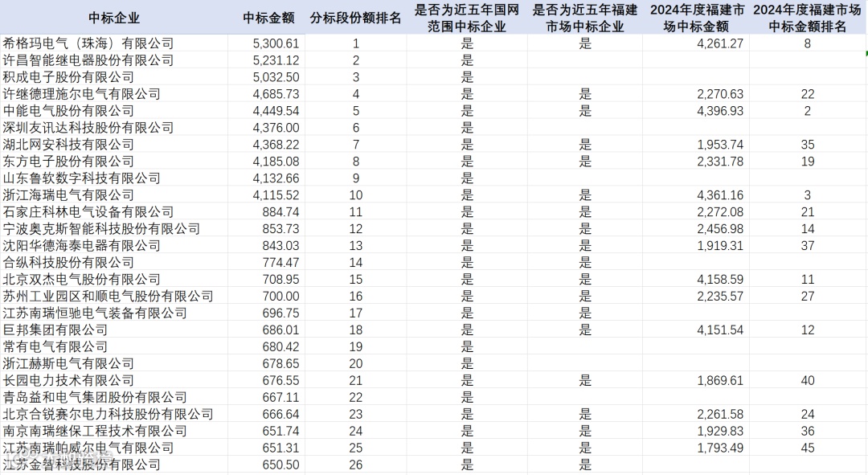
Task: Select cell 石家庄科林电气设备有限公司
Action: click(x=114, y=212)
